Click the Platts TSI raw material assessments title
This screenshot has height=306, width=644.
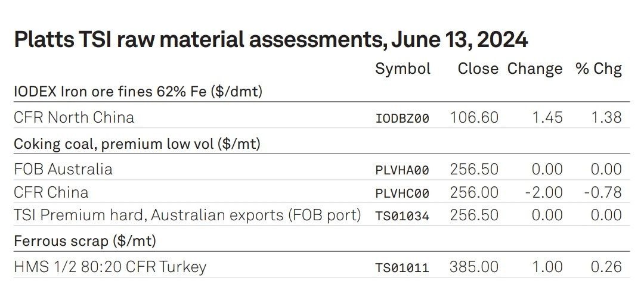click(x=271, y=40)
